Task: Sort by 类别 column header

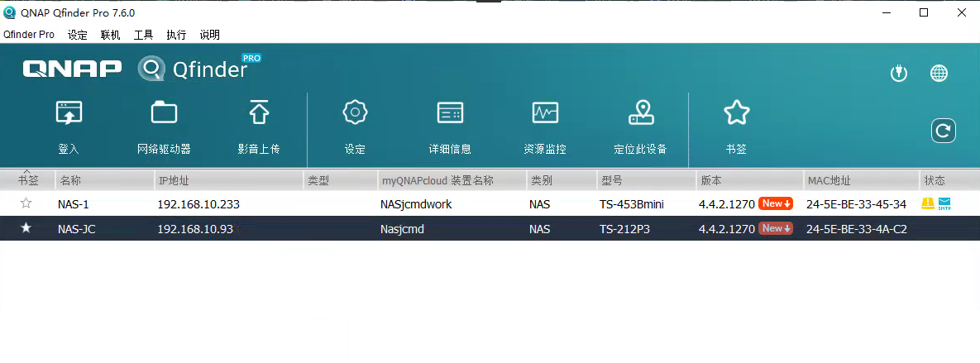Action: tap(562, 180)
